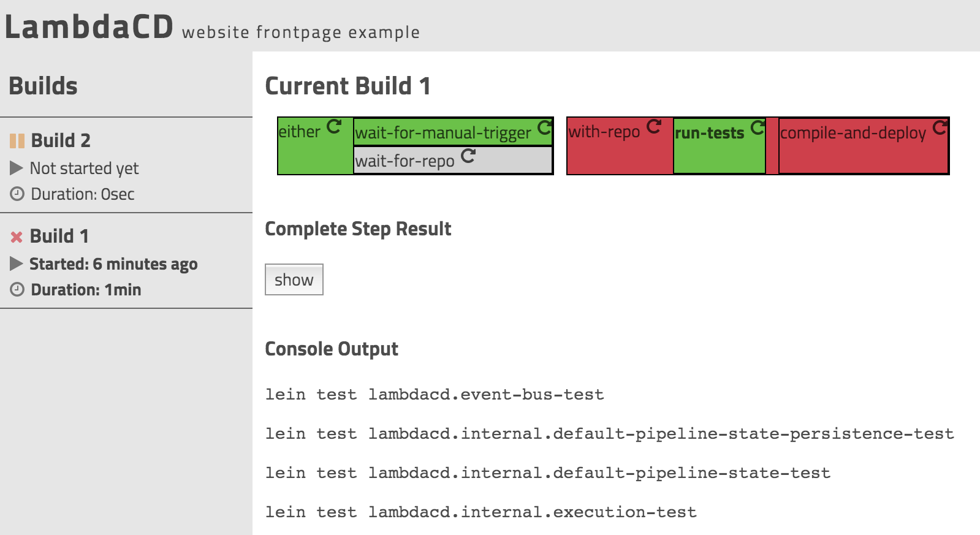Click the retrigger icon next to either
This screenshot has height=535, width=980.
point(334,127)
